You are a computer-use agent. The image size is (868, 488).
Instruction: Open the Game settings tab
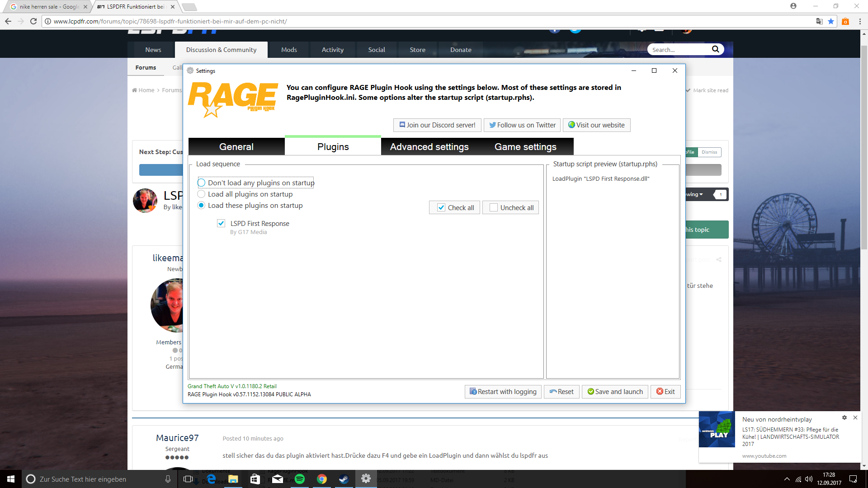click(525, 147)
